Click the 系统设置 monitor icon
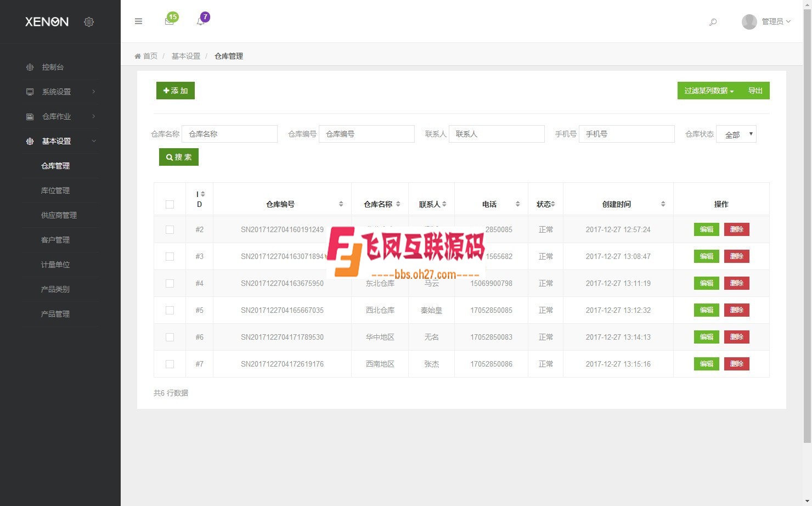This screenshot has height=506, width=812. (30, 92)
